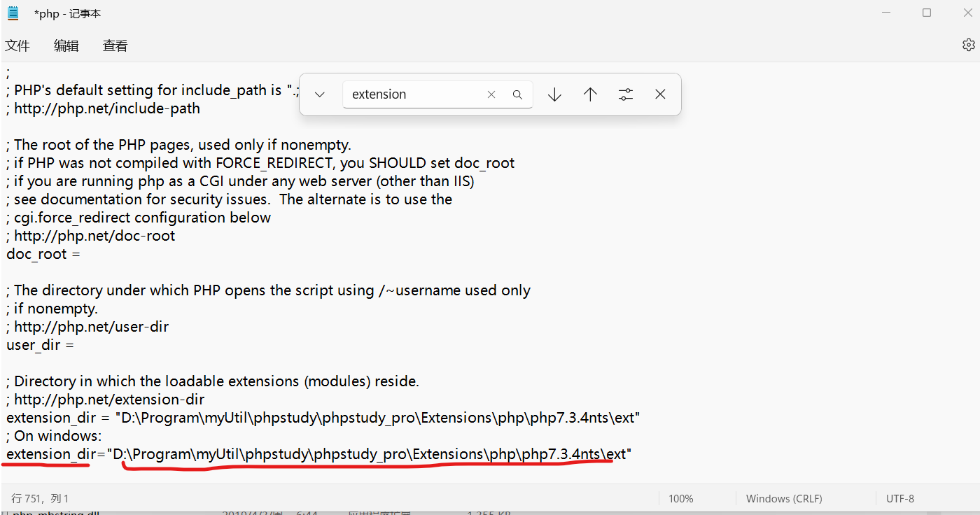980x515 pixels.
Task: Click the ; http://php.net/extension-dir line
Action: coord(106,400)
